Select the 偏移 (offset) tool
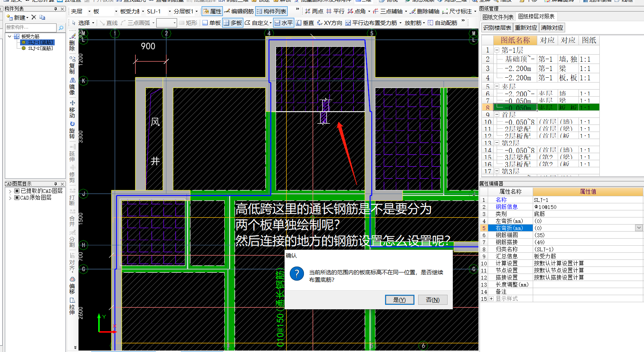 (72, 285)
